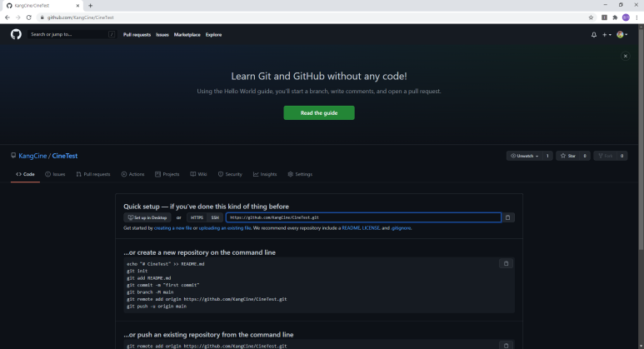
Task: View the site lock information icon
Action: [42, 17]
